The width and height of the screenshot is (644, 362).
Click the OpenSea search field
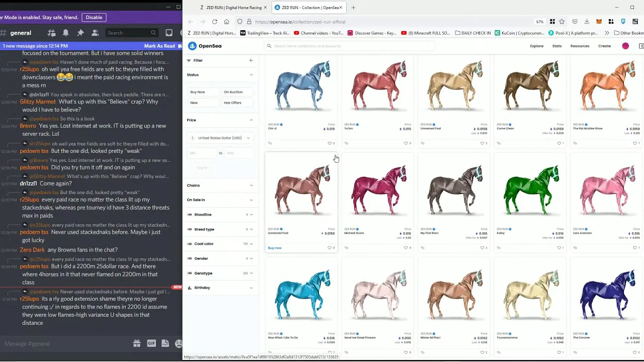pyautogui.click(x=350, y=46)
